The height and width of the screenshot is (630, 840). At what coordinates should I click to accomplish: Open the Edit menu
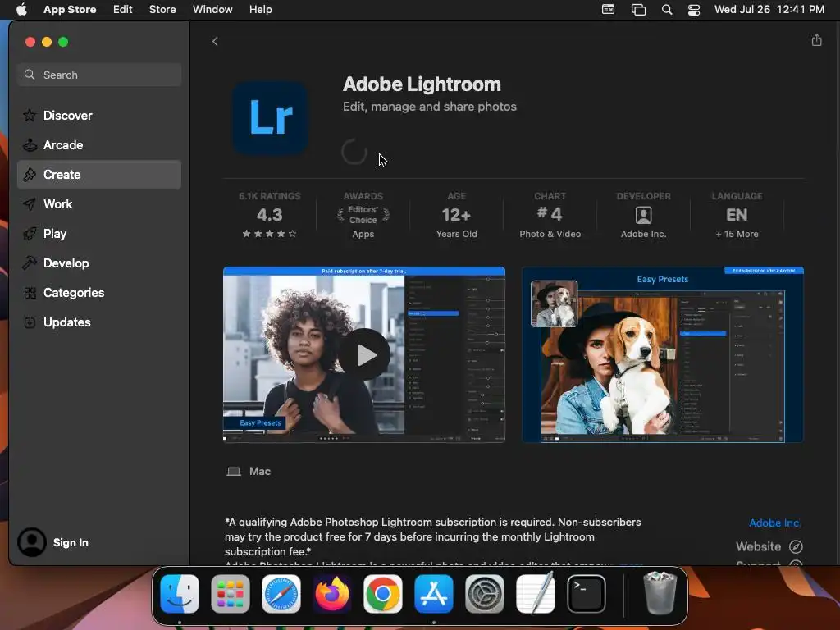[x=123, y=10]
